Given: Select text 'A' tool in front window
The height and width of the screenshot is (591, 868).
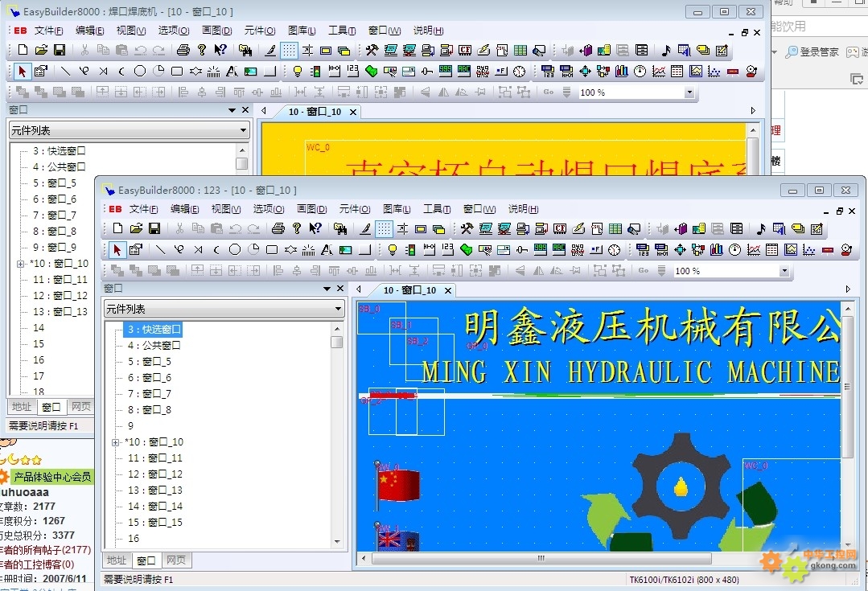Looking at the screenshot, I should point(327,249).
